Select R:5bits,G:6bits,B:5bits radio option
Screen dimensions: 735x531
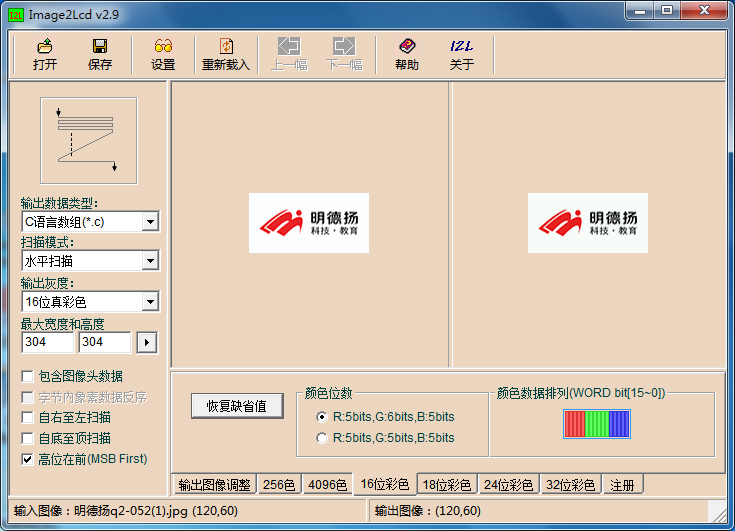pos(322,417)
